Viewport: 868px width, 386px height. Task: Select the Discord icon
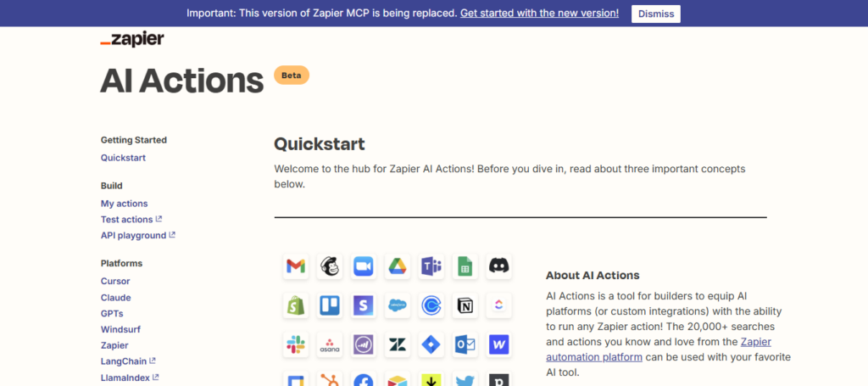[498, 266]
